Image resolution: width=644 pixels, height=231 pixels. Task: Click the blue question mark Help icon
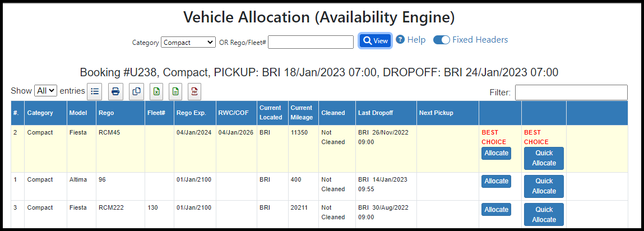[400, 39]
